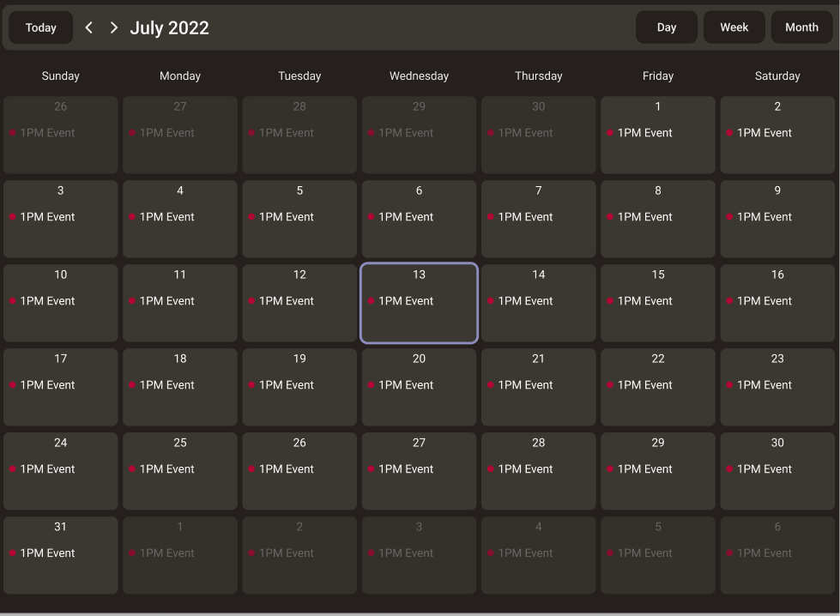Image resolution: width=840 pixels, height=616 pixels.
Task: Go to the previous month with the left arrow
Action: point(89,27)
